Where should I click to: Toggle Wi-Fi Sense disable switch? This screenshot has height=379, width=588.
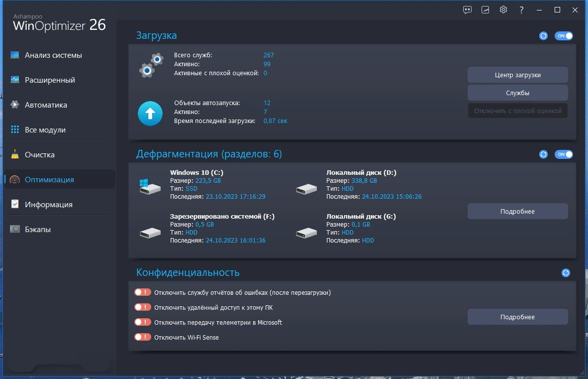pos(142,337)
